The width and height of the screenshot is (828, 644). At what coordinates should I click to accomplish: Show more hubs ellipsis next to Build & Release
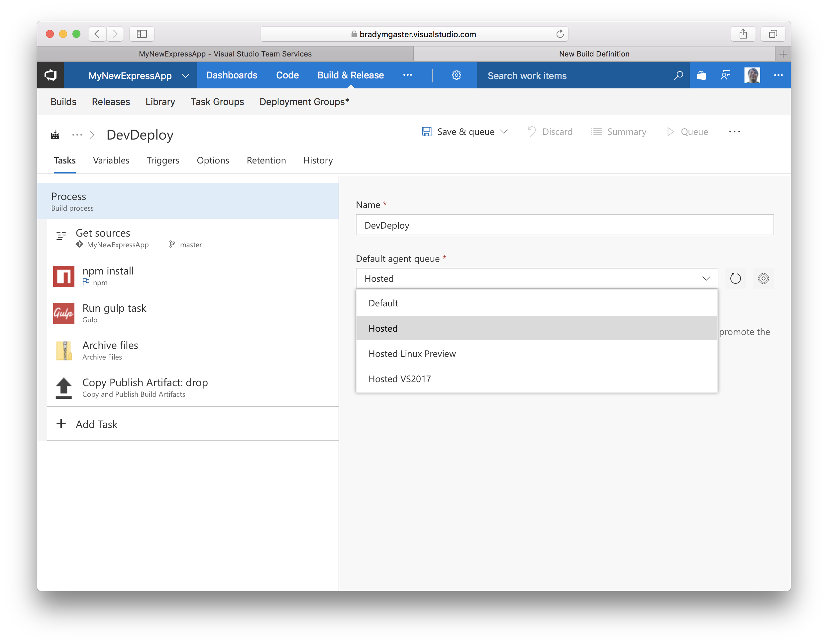[x=408, y=75]
